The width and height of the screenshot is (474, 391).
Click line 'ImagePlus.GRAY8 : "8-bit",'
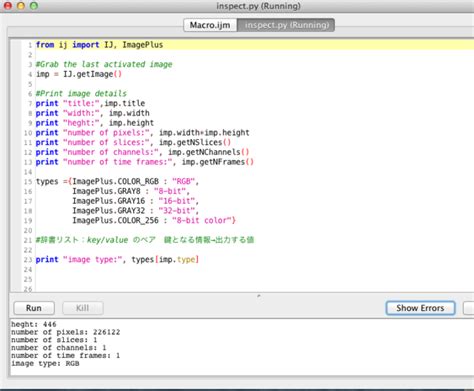(x=131, y=191)
